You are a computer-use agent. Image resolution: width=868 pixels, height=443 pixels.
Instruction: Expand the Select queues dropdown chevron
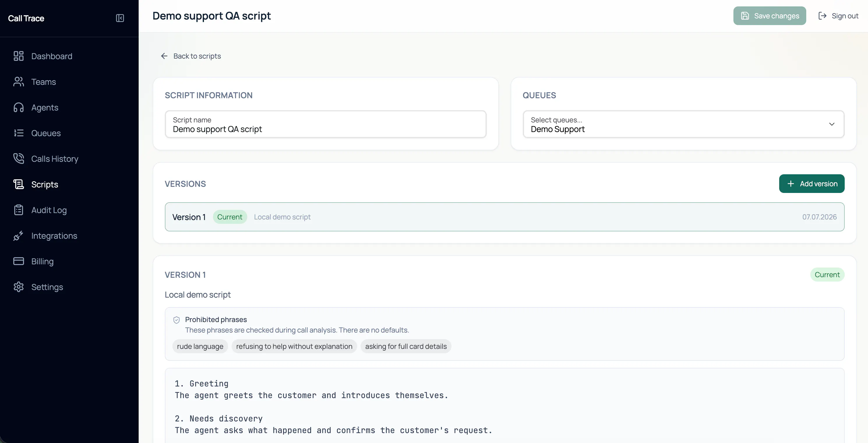click(x=832, y=124)
